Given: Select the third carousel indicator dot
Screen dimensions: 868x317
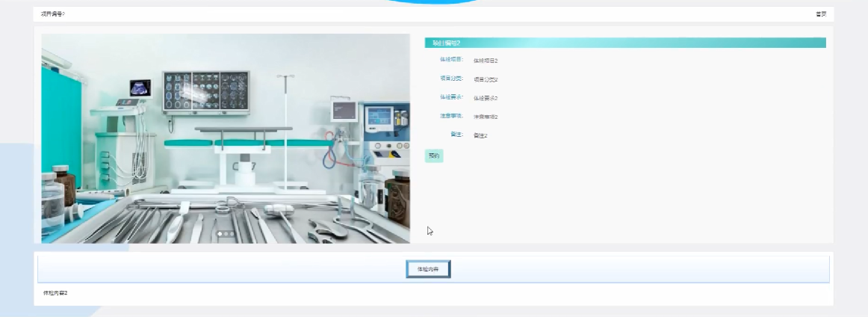Looking at the screenshot, I should click(232, 235).
